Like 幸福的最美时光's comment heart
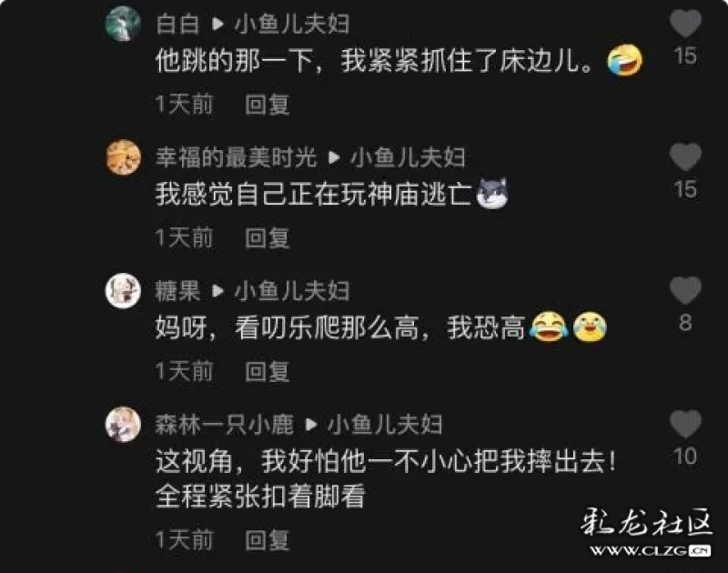Viewport: 728px width, 573px height. [685, 156]
